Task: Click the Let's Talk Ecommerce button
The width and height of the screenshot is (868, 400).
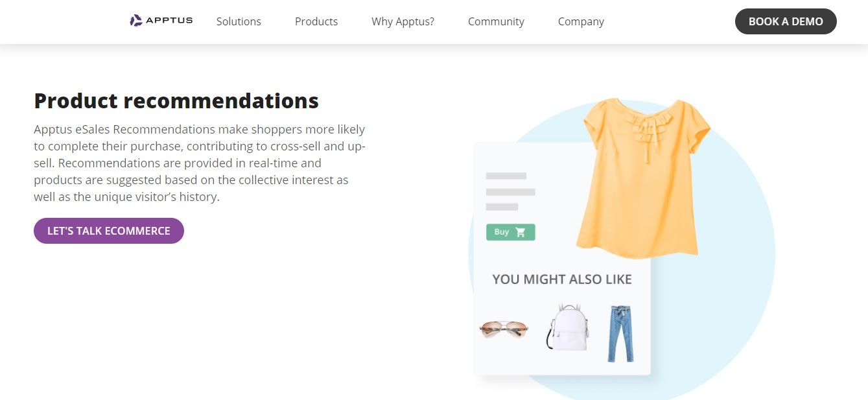Action: click(x=109, y=231)
